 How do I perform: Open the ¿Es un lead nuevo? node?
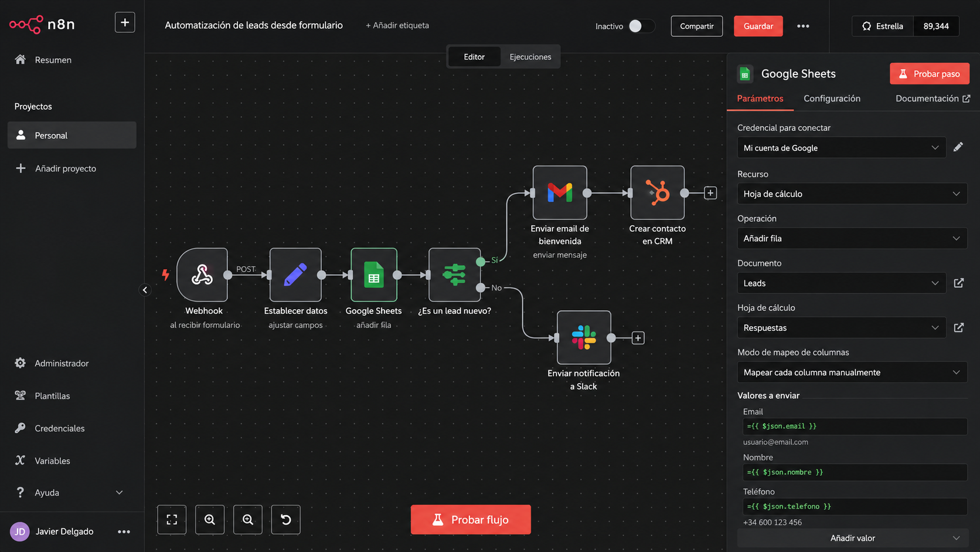coord(454,275)
